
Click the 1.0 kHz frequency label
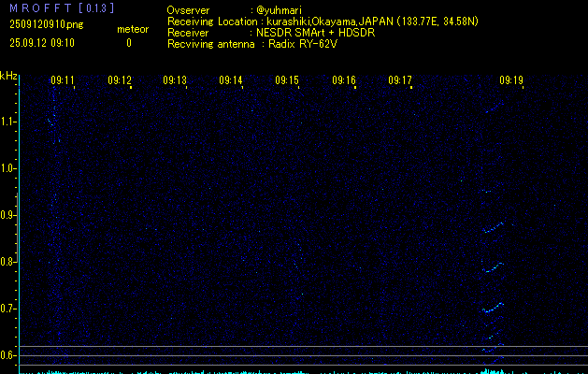click(x=7, y=168)
